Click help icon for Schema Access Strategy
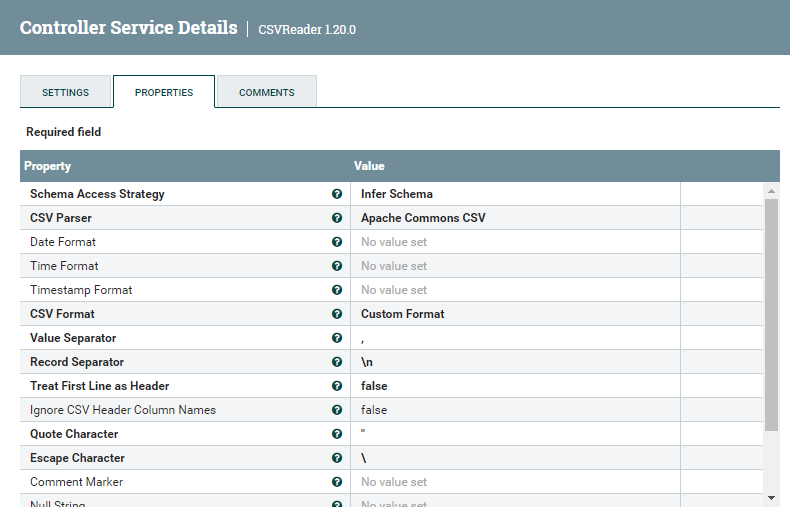The width and height of the screenshot is (790, 510). pyautogui.click(x=337, y=194)
